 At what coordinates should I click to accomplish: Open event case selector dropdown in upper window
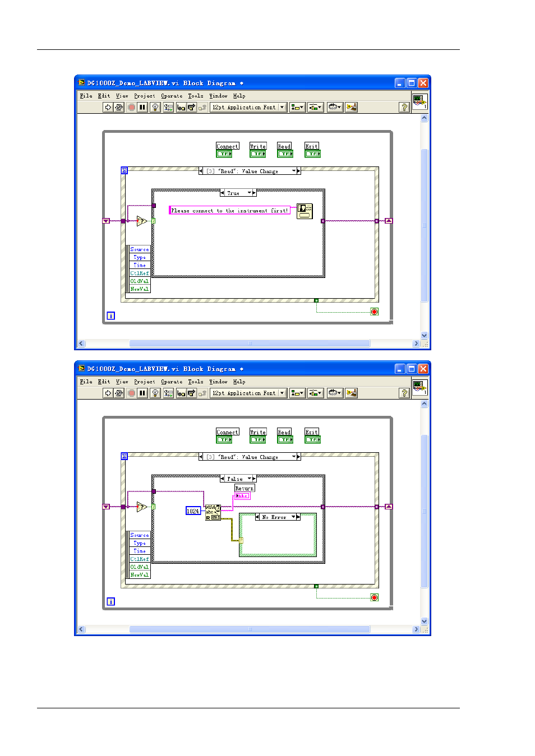pyautogui.click(x=294, y=171)
